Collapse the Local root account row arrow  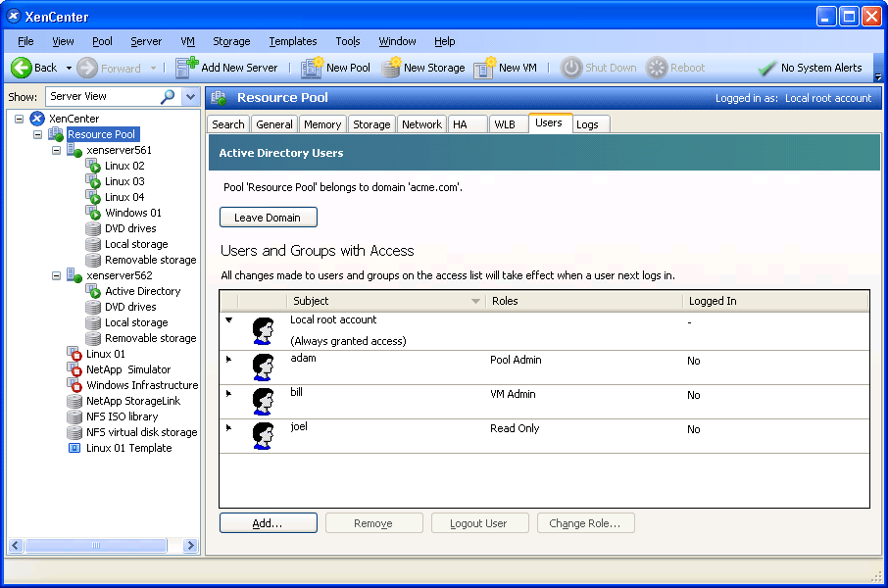click(x=228, y=320)
